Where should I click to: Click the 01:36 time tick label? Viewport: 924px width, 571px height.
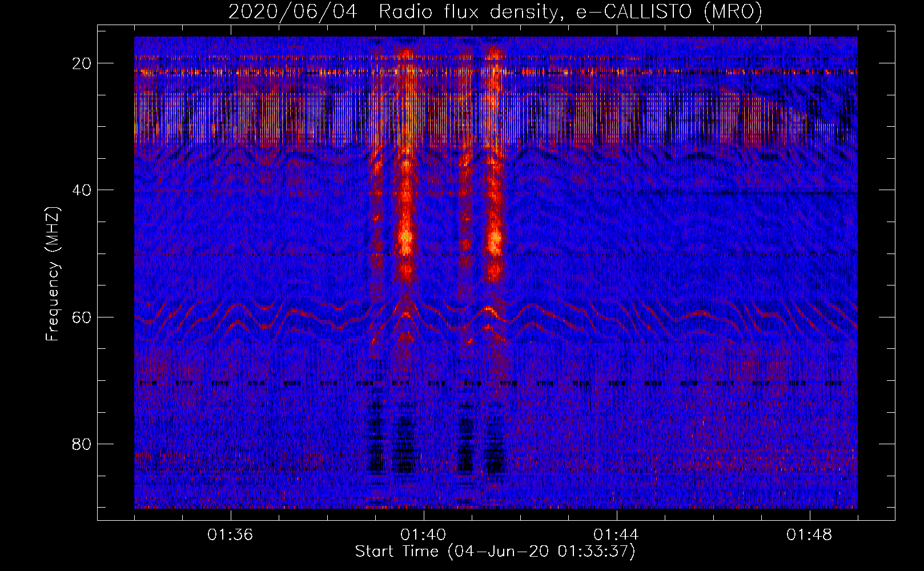click(231, 535)
